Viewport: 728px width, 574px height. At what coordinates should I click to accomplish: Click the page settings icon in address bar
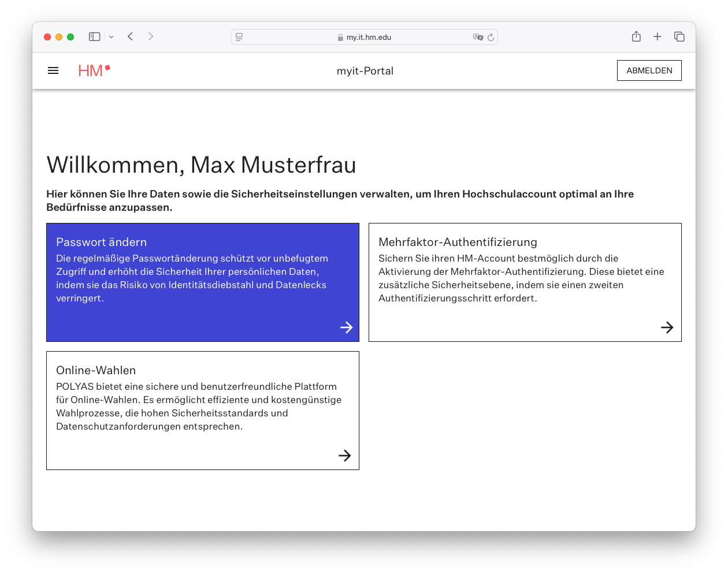239,38
